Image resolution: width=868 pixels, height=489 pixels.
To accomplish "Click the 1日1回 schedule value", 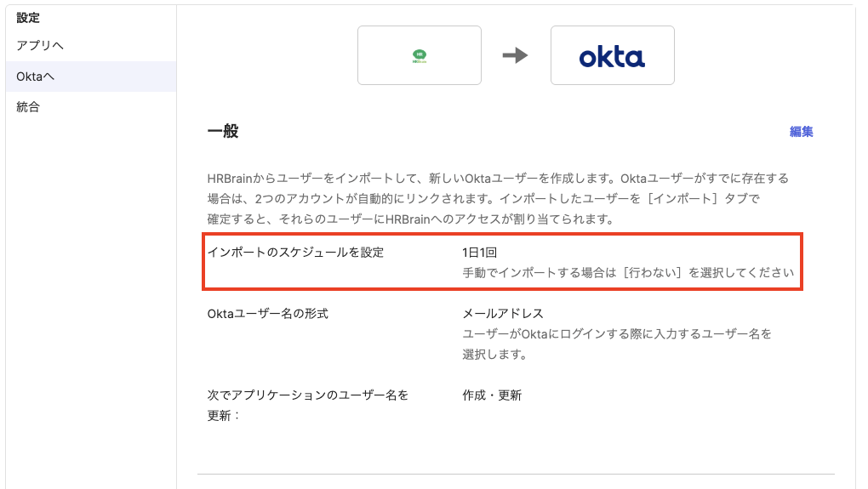I will pyautogui.click(x=479, y=253).
